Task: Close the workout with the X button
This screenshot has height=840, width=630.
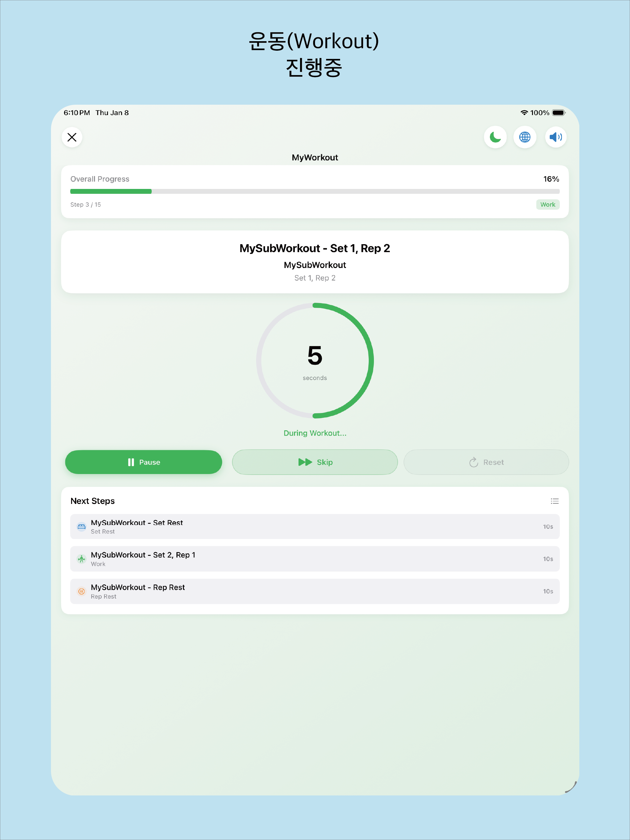Action: pyautogui.click(x=72, y=137)
